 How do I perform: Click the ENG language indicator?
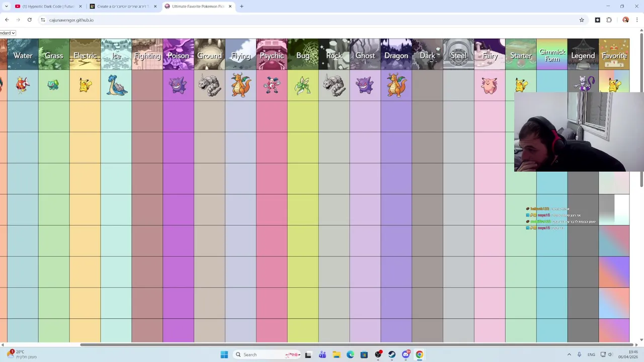(591, 354)
